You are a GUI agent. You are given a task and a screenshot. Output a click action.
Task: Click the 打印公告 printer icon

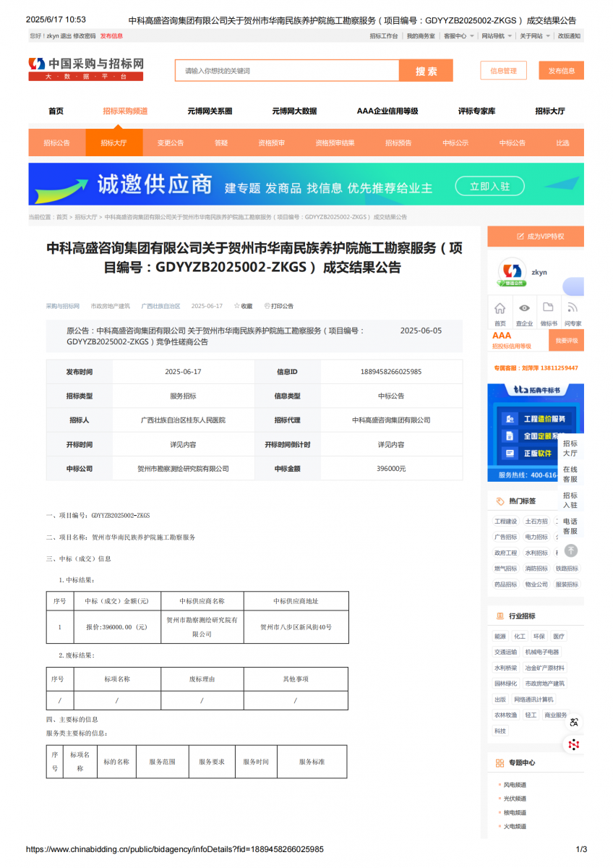(267, 306)
